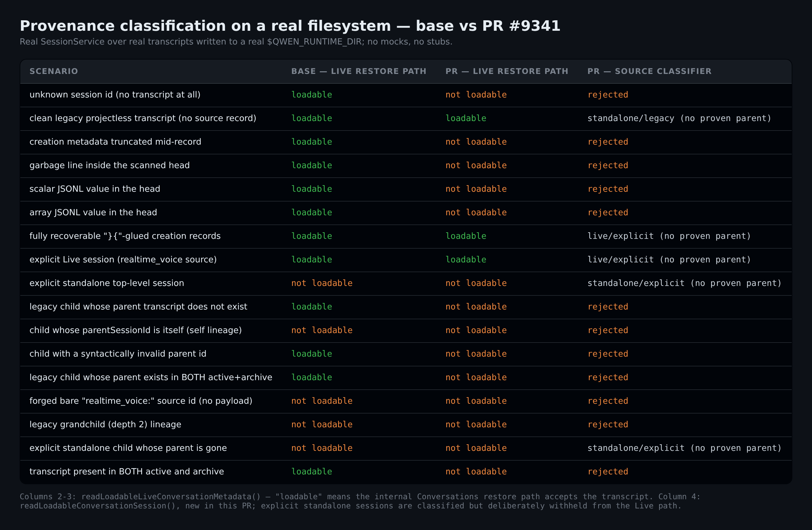This screenshot has width=812, height=530.
Task: Select the "PR — SOURCE CLASSIFIER" column header
Action: (x=649, y=71)
